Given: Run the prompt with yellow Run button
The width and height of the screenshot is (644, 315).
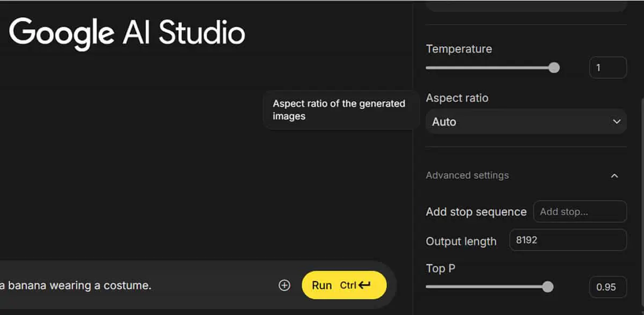Looking at the screenshot, I should point(344,285).
